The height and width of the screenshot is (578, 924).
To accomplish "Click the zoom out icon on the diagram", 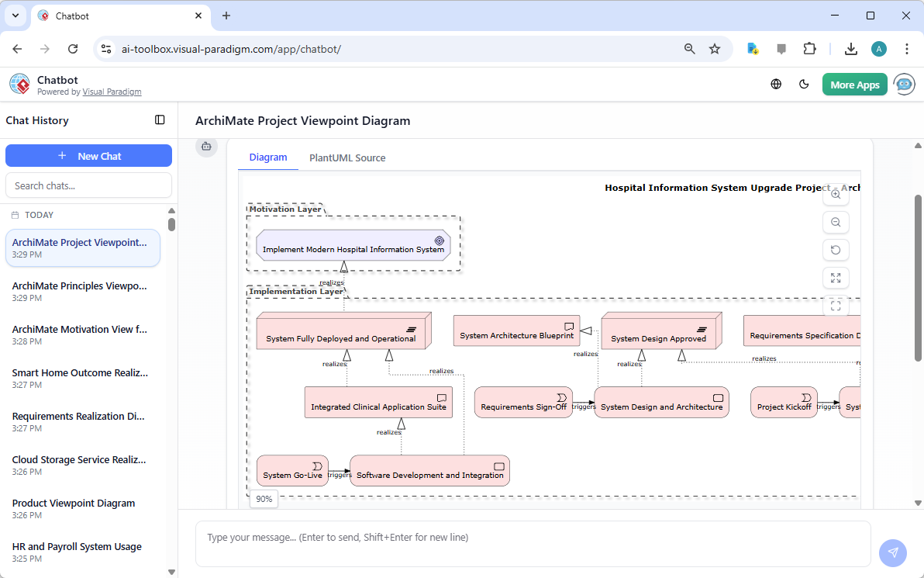I will (836, 222).
